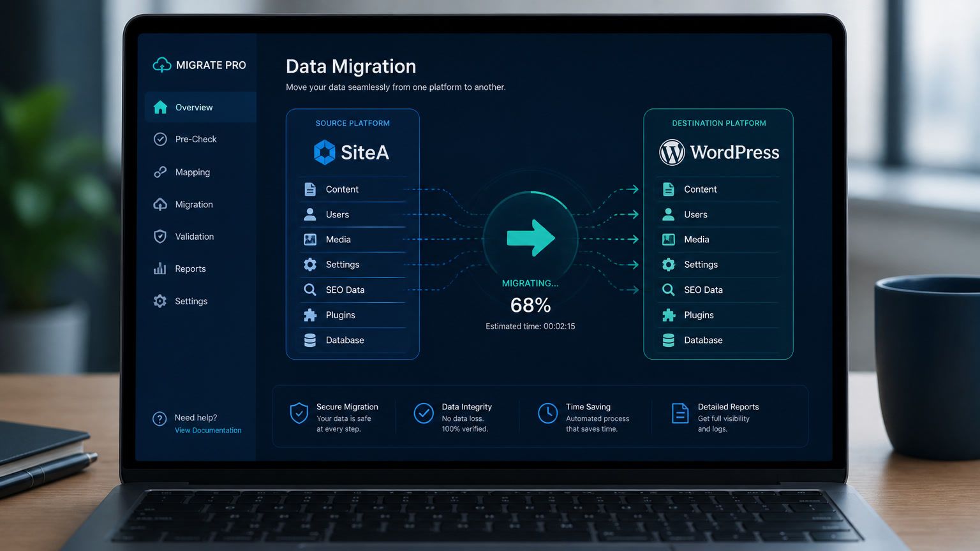980x551 pixels.
Task: Click the destination Users person icon
Action: [x=669, y=214]
